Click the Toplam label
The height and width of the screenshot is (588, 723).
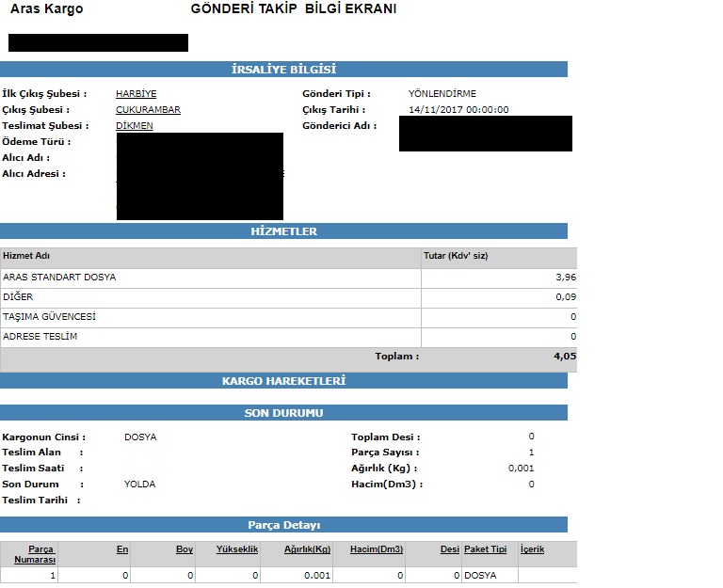point(397,356)
